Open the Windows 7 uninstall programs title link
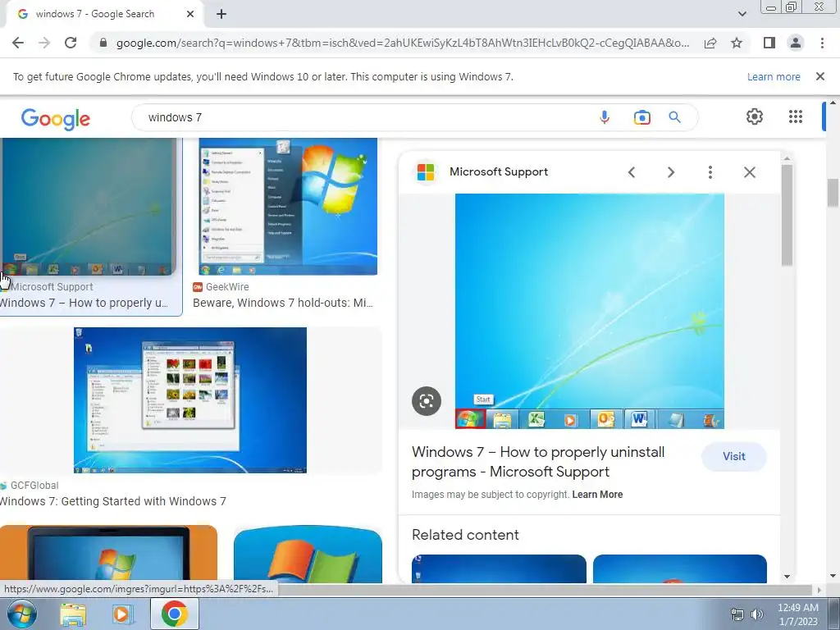Viewport: 840px width, 630px height. [x=538, y=462]
